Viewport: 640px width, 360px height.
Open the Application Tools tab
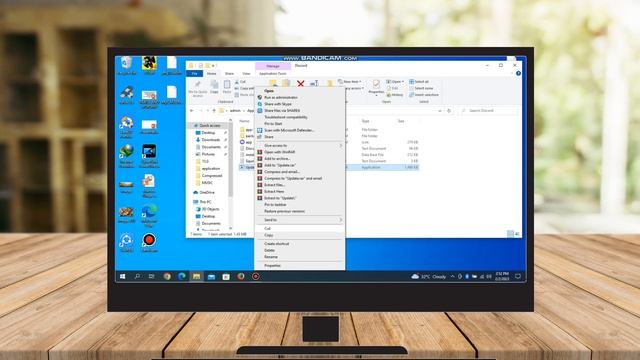coord(273,73)
